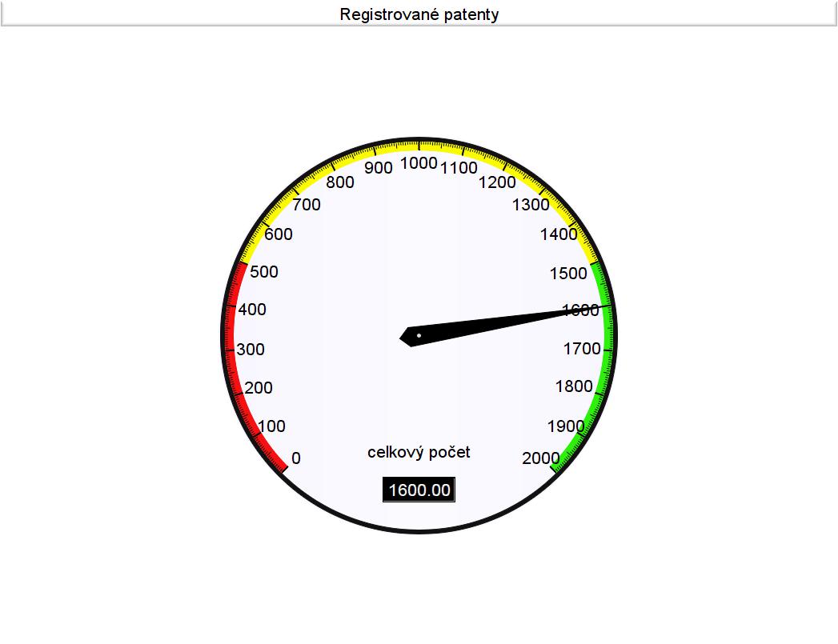Click the 1500 scale label

568,274
